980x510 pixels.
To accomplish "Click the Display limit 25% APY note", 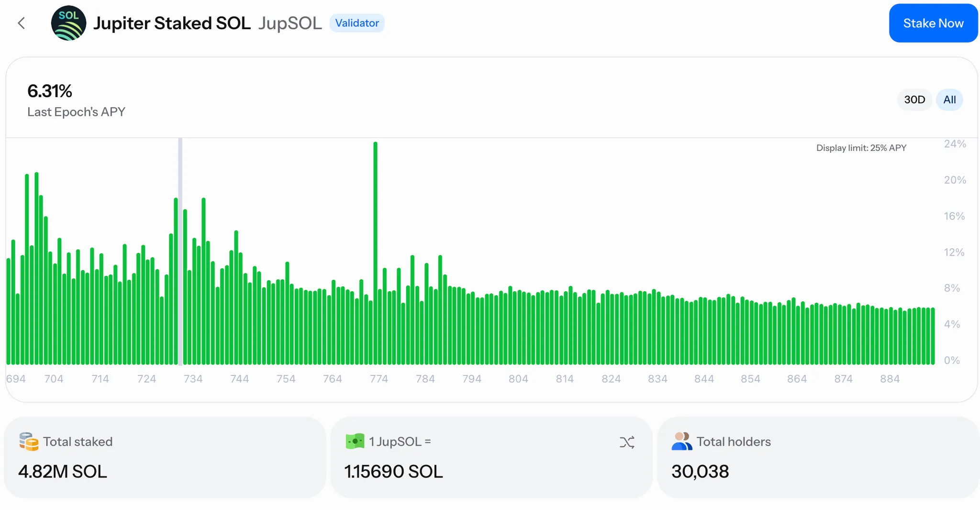I will 861,148.
